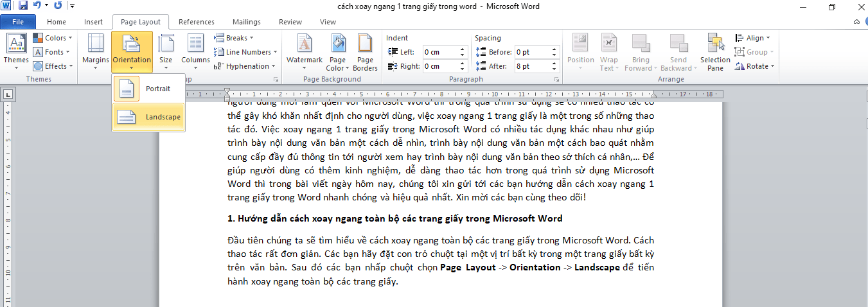This screenshot has width=868, height=307.
Task: Switch to the Insert tab
Action: (93, 22)
